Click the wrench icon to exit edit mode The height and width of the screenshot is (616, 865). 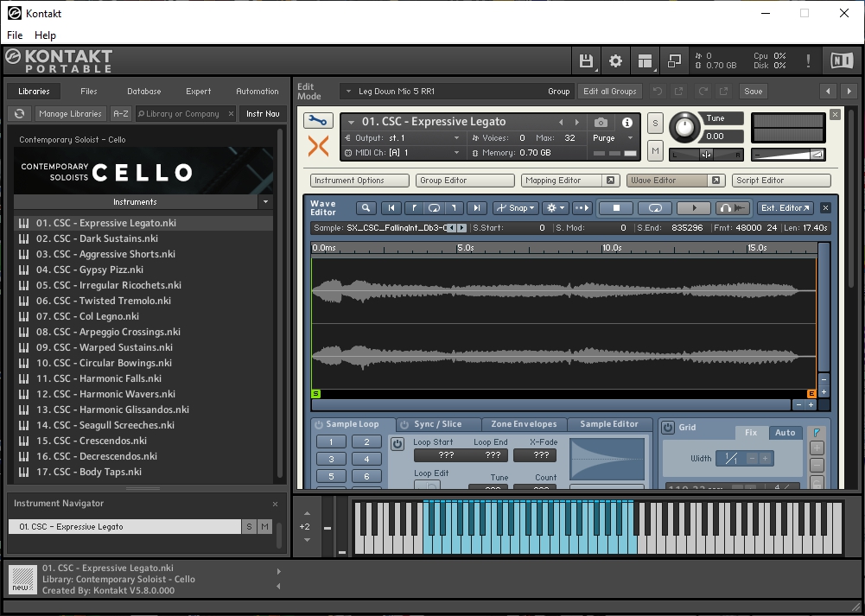tap(318, 120)
